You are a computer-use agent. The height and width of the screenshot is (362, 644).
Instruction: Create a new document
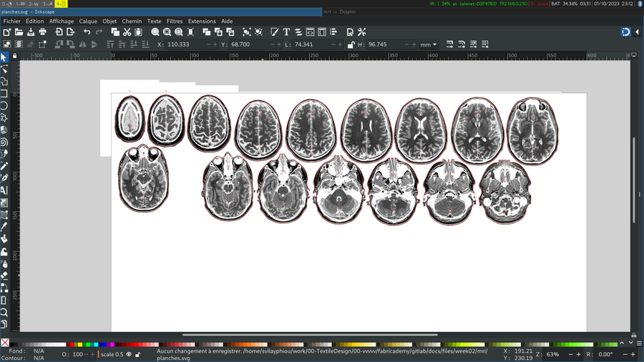[7, 32]
